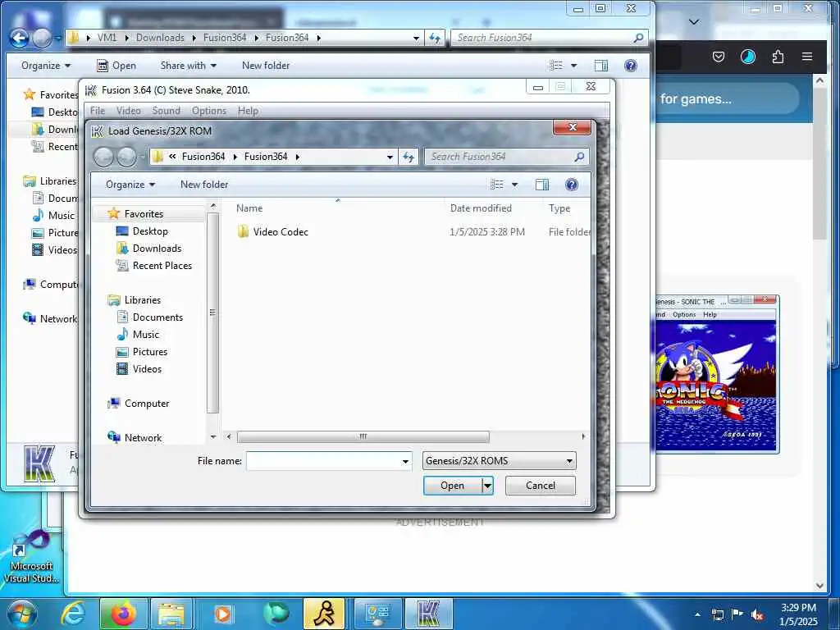Screen dimensions: 840x630
Task: Expand the Open button split arrow
Action: [487, 486]
